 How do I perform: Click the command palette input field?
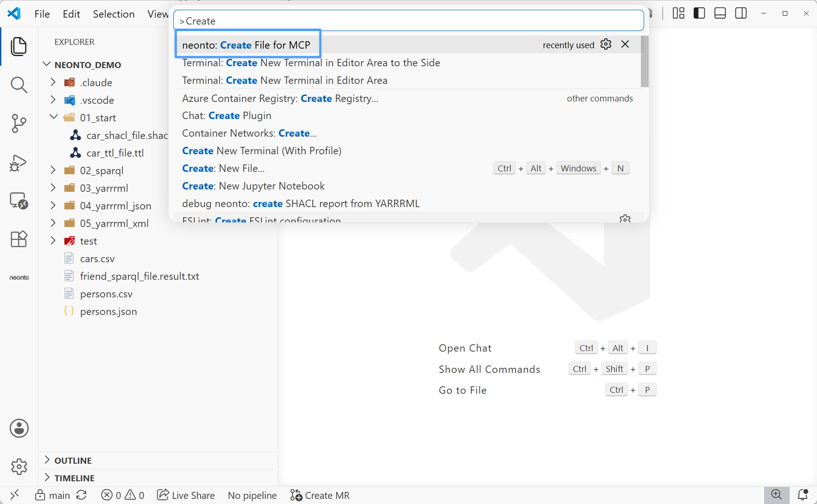409,21
